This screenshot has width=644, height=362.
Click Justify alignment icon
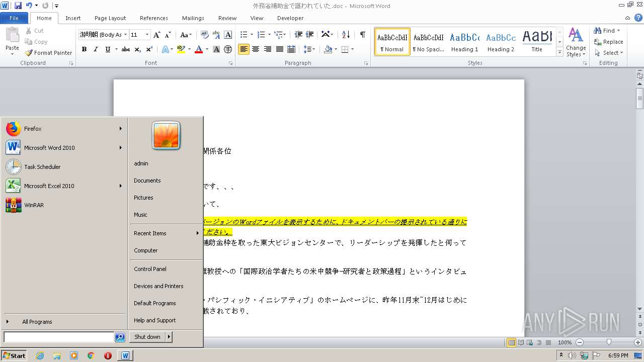click(x=279, y=49)
